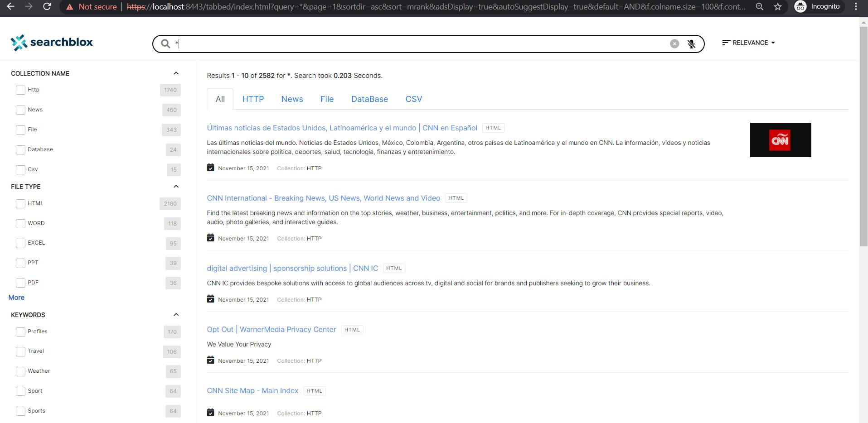Check the Http collection filter
Image resolution: width=868 pixels, height=423 pixels.
click(20, 90)
